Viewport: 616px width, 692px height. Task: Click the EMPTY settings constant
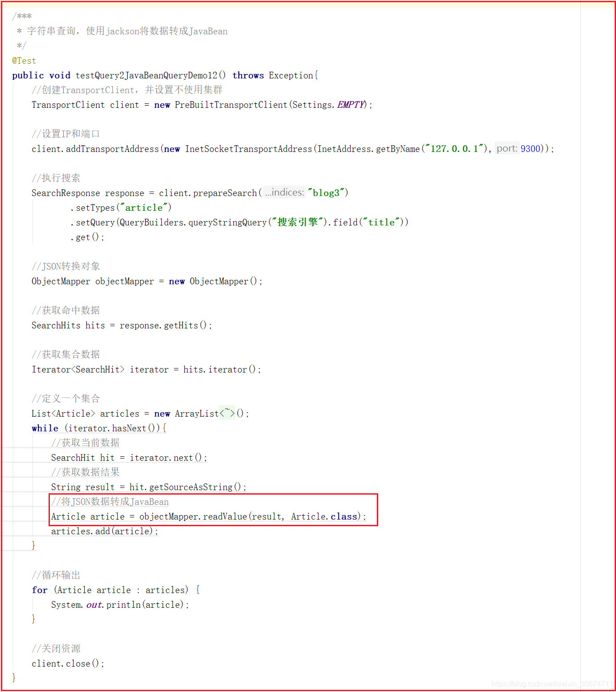click(351, 105)
